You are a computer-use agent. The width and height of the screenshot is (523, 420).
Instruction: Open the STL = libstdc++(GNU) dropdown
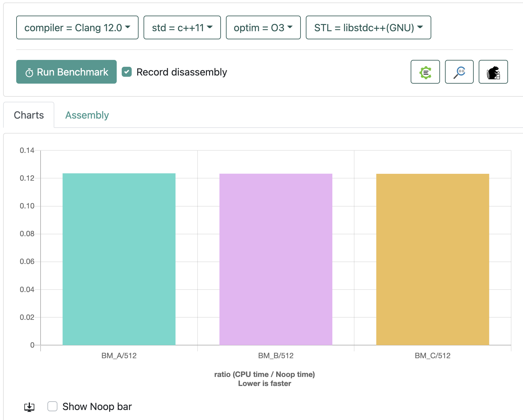point(369,27)
